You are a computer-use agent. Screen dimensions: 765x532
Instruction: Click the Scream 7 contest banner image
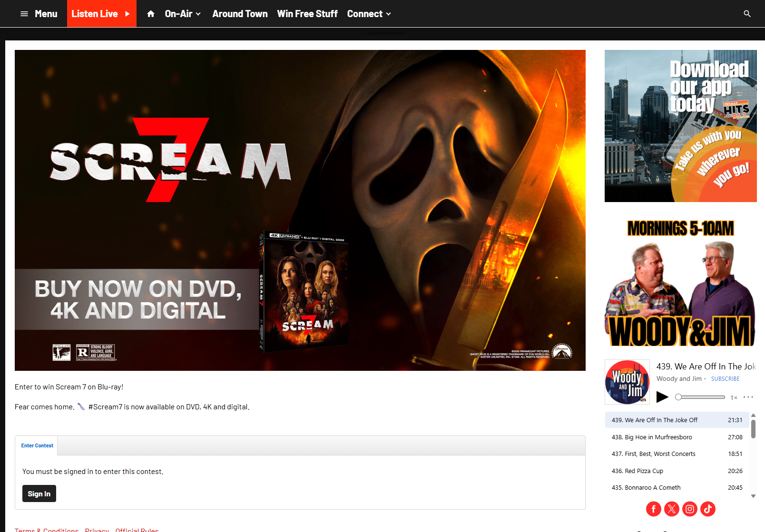tap(300, 210)
